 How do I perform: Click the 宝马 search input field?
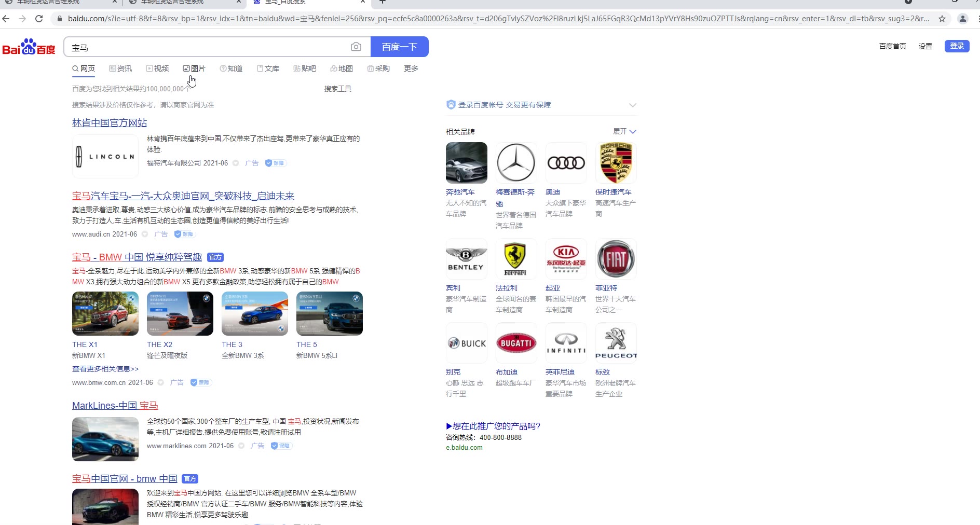click(x=208, y=47)
